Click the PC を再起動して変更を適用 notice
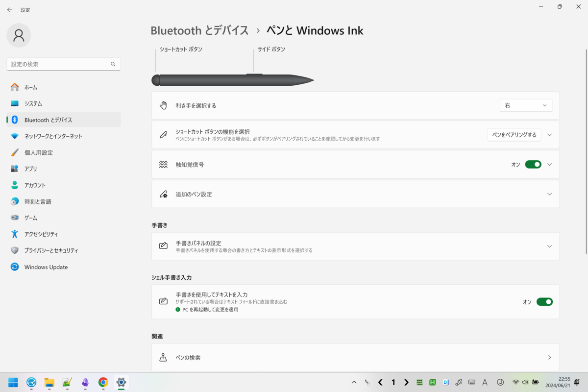This screenshot has height=392, width=588. pyautogui.click(x=207, y=310)
